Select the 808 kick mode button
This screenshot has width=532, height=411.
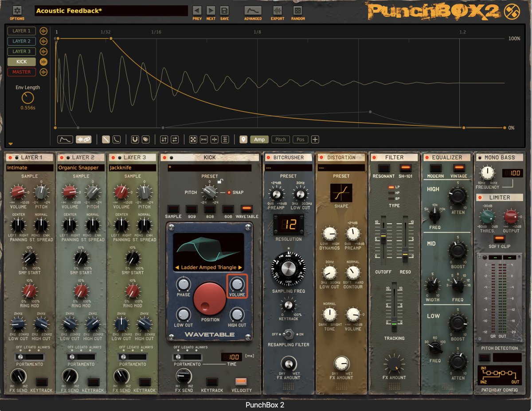tap(210, 209)
